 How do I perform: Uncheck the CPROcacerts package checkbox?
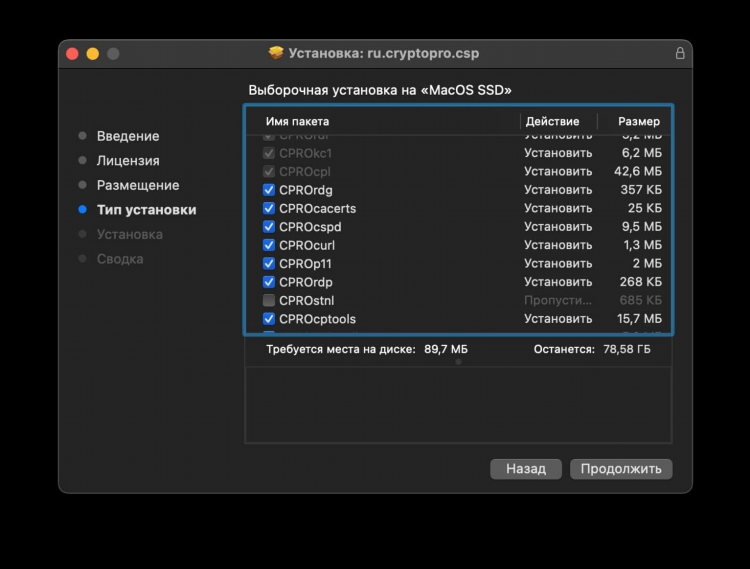(x=269, y=208)
